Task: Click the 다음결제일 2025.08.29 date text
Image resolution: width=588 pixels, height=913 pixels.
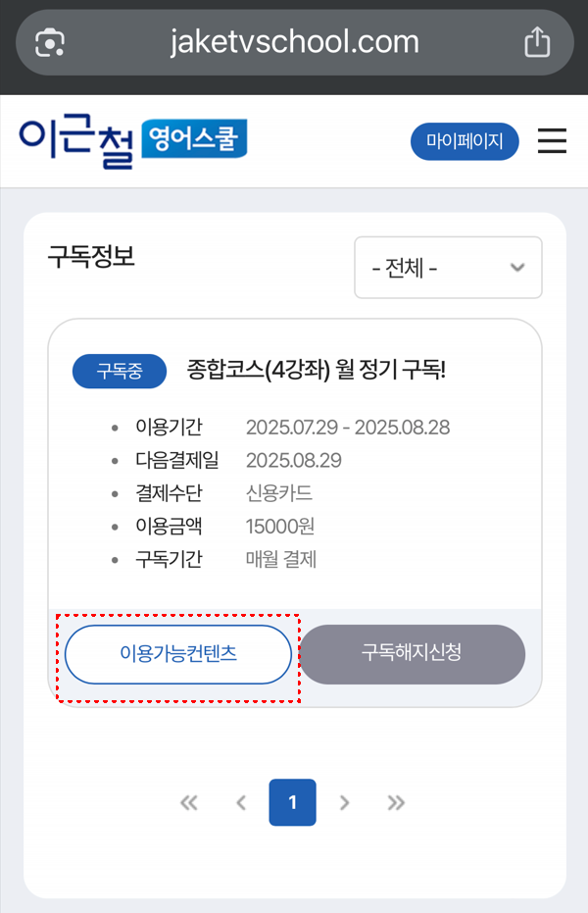Action: (294, 460)
